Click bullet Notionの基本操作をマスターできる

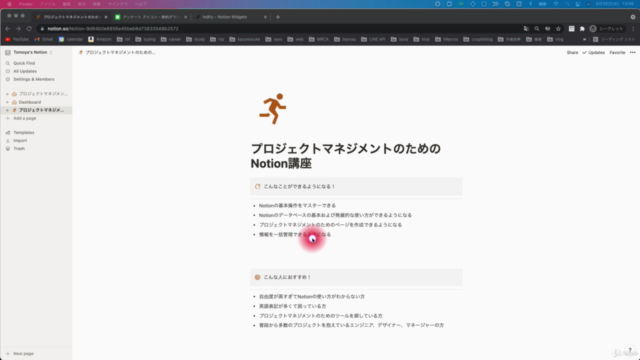click(297, 206)
